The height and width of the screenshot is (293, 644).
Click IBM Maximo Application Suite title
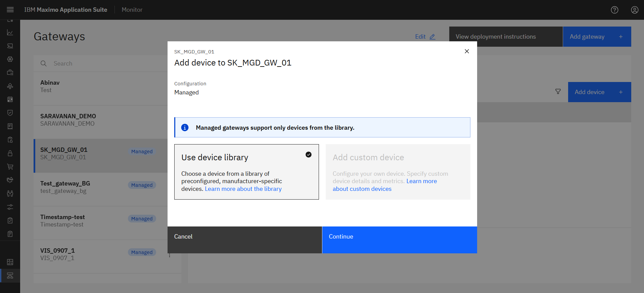[65, 10]
